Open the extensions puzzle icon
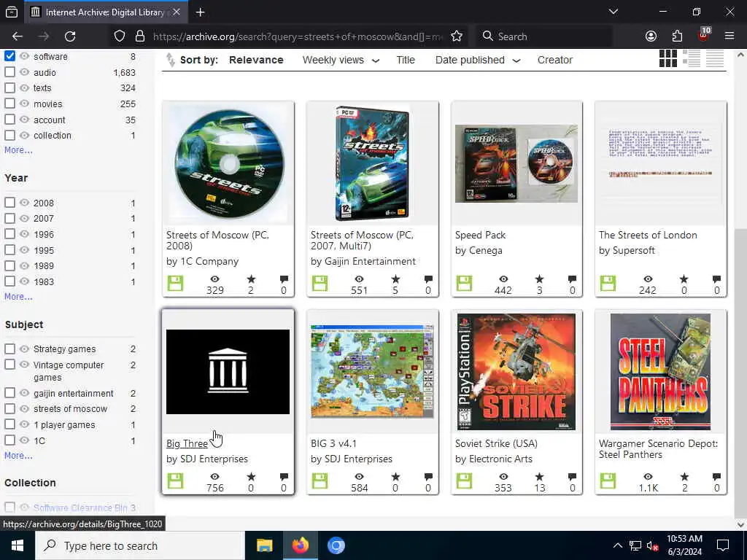 677,36
